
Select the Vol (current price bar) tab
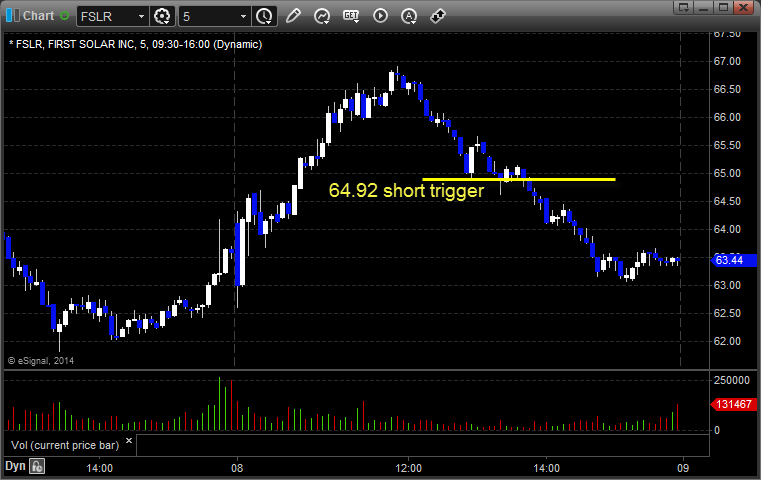(65, 445)
